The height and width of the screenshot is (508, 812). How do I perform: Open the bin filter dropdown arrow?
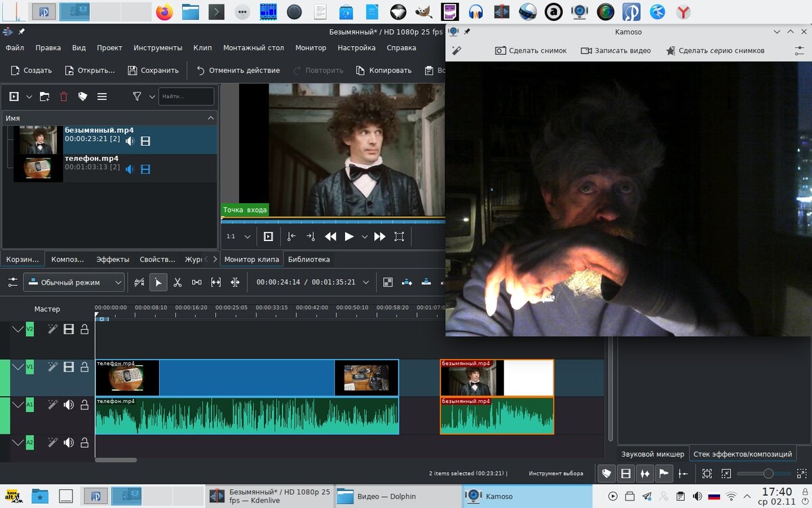(152, 97)
